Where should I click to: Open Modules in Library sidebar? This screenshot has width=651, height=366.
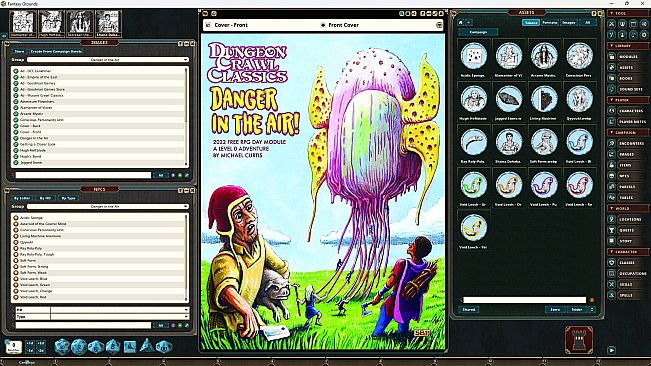tap(628, 56)
